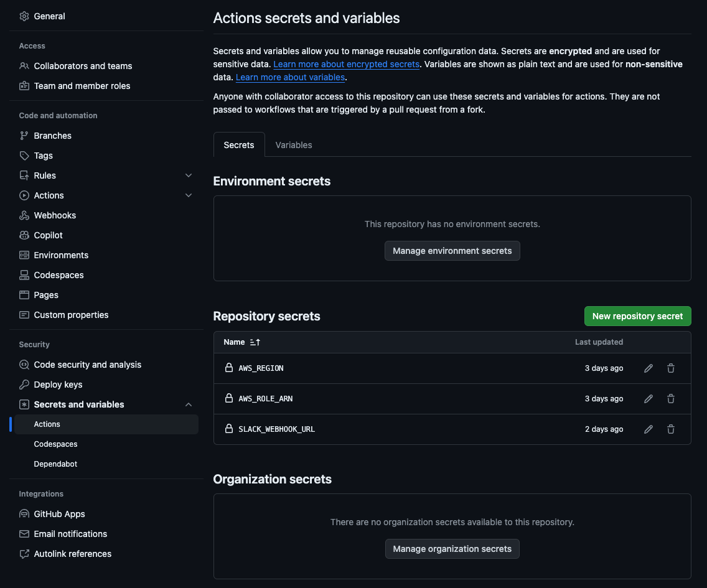Viewport: 707px width, 588px height.
Task: Click the Last updated column header
Action: point(599,342)
